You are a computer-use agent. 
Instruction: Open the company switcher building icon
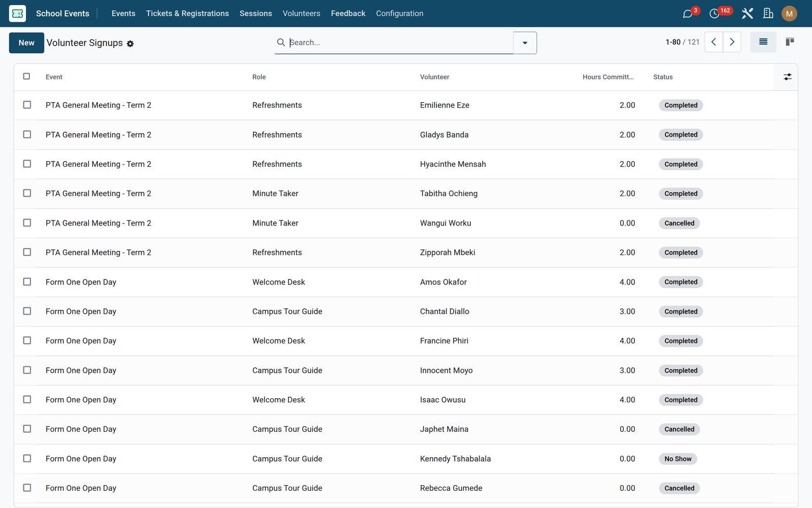pos(768,13)
